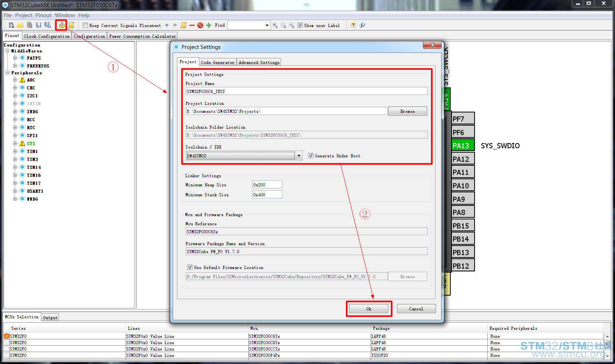This screenshot has width=615, height=364.
Task: Click the PA13 pin on the chip
Action: (x=463, y=145)
